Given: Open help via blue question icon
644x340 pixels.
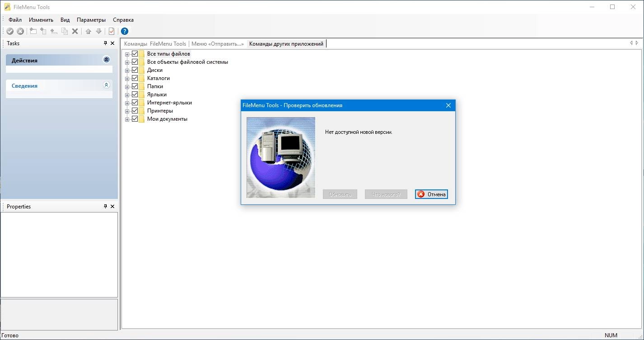Looking at the screenshot, I should click(125, 31).
